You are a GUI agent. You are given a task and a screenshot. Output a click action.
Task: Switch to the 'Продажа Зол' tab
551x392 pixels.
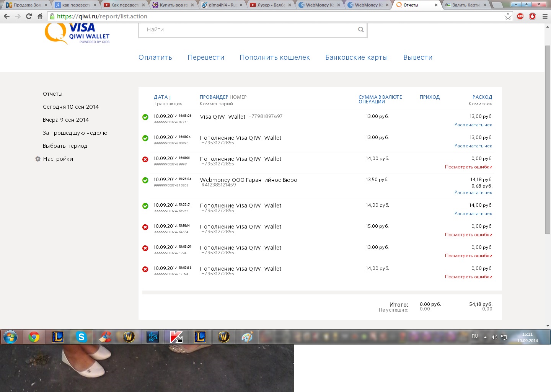pyautogui.click(x=27, y=5)
